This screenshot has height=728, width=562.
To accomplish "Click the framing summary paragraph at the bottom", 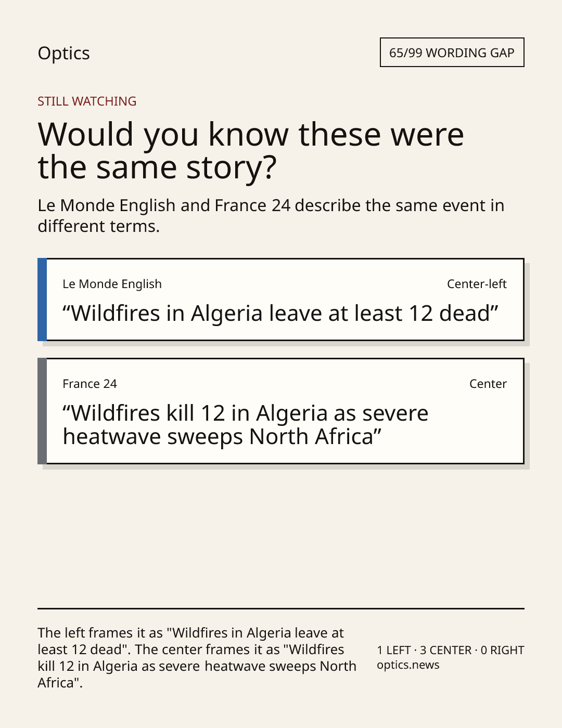I will pos(197,658).
